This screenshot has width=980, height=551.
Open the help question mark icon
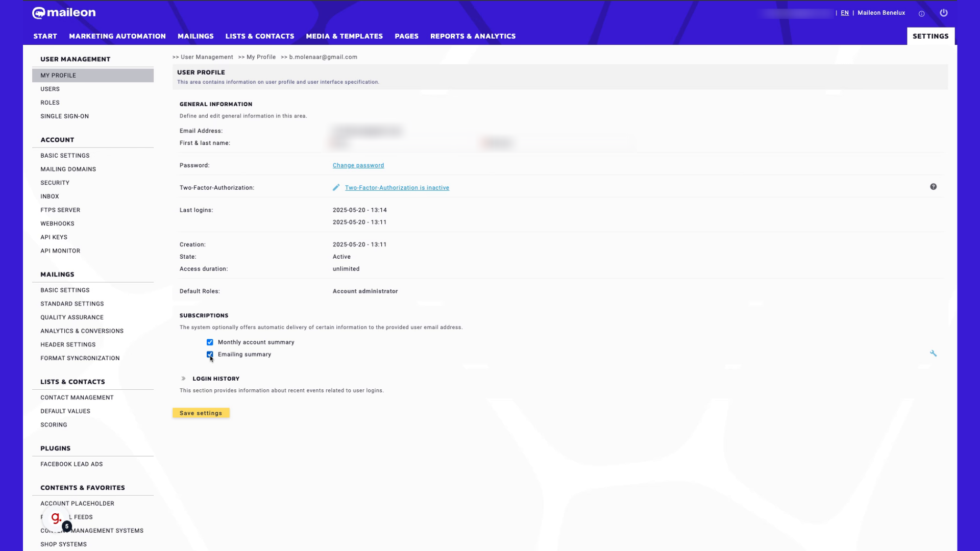point(933,187)
